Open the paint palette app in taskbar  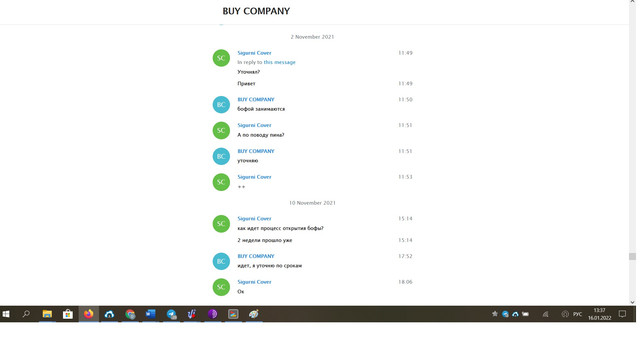point(254,314)
